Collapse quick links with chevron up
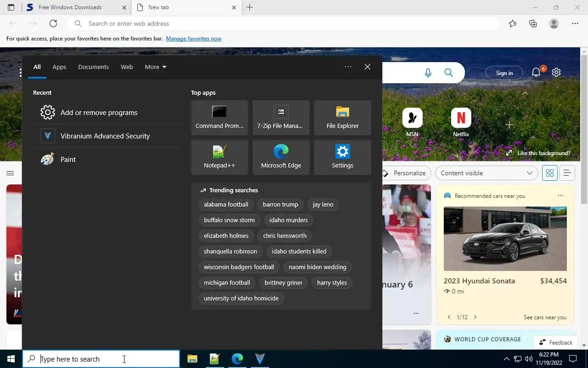The width and height of the screenshot is (588, 368). (525, 93)
